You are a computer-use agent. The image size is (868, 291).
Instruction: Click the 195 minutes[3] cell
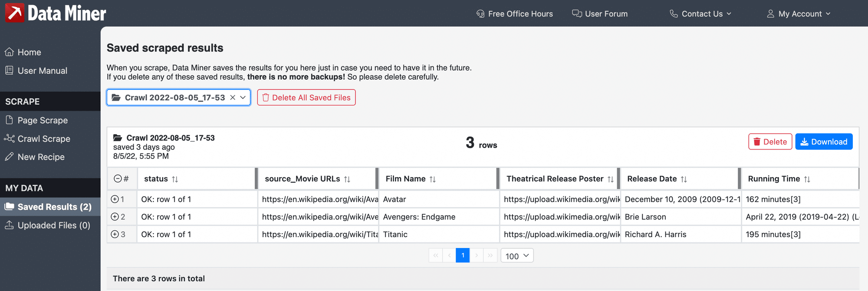coord(800,234)
